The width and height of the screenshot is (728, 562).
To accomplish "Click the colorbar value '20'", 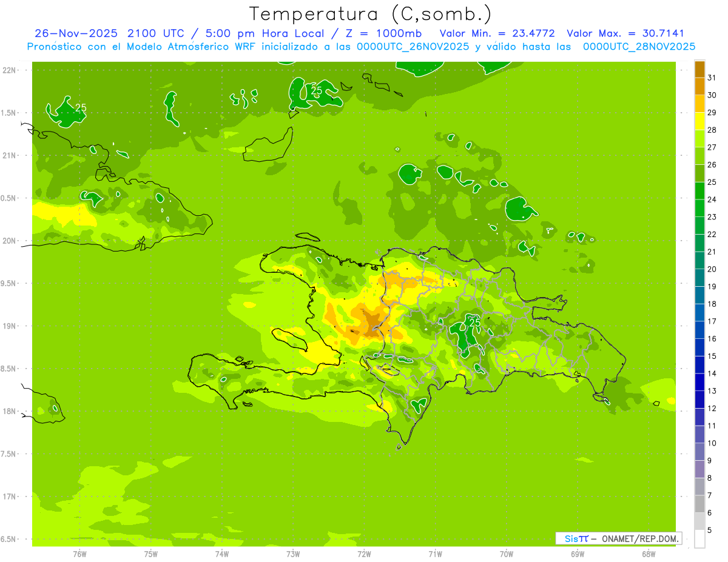I will pyautogui.click(x=712, y=269).
